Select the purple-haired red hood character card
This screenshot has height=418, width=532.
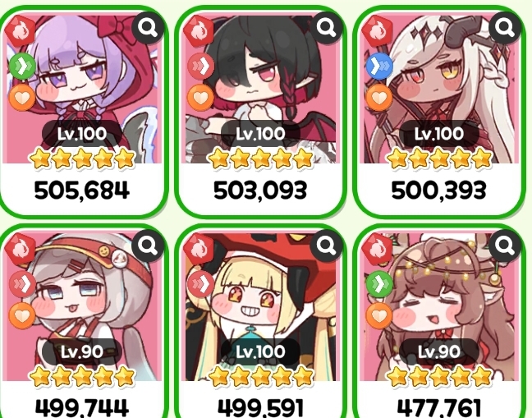[81, 112]
